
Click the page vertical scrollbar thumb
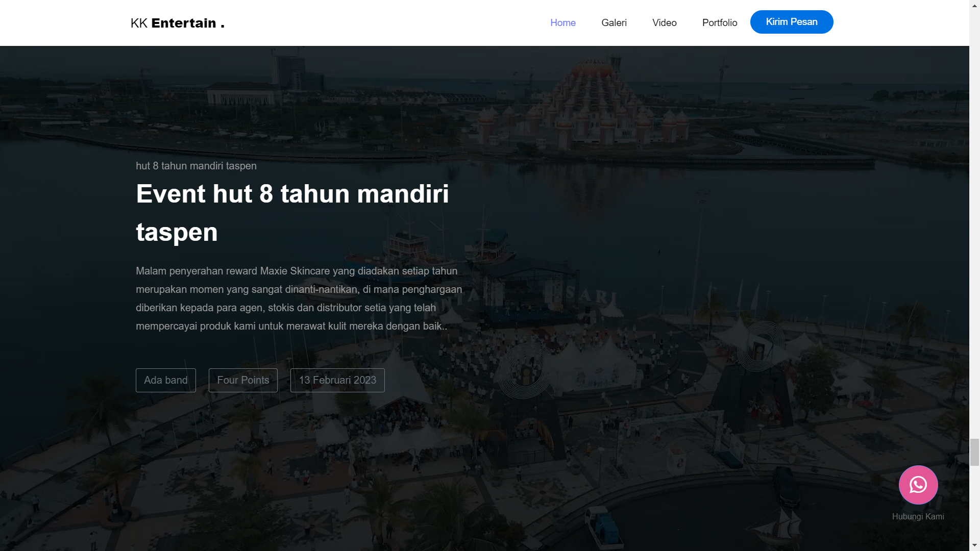975,452
